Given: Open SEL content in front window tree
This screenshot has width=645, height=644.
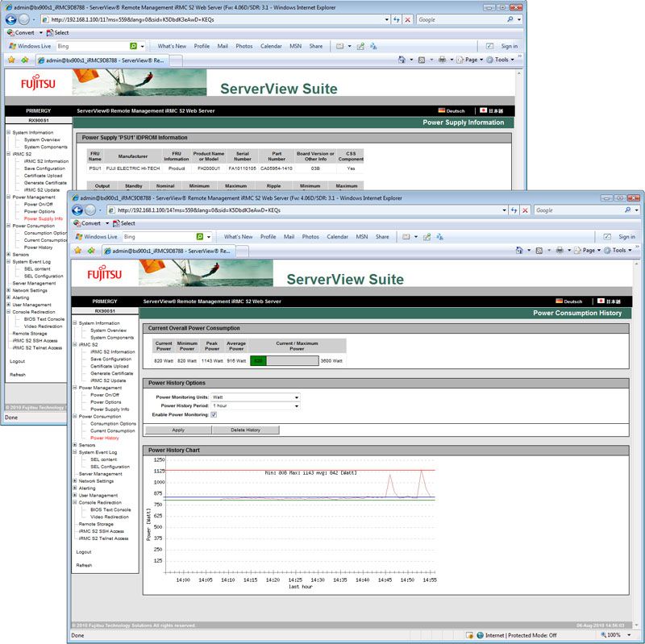Looking at the screenshot, I should coord(104,459).
